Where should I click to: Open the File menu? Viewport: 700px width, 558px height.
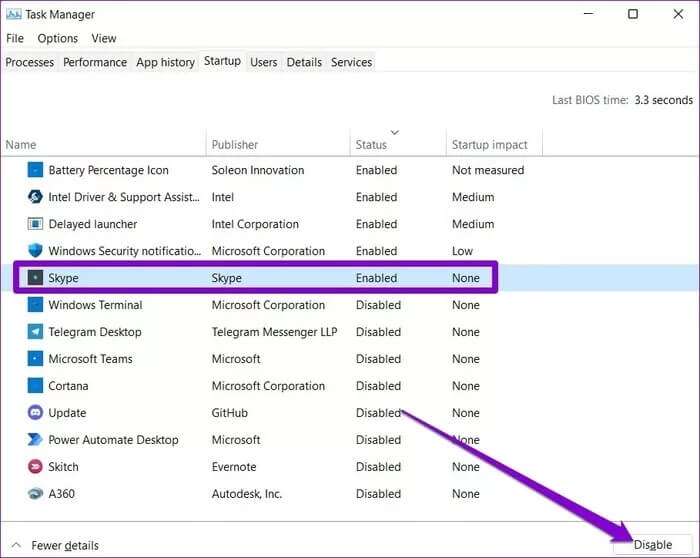15,38
